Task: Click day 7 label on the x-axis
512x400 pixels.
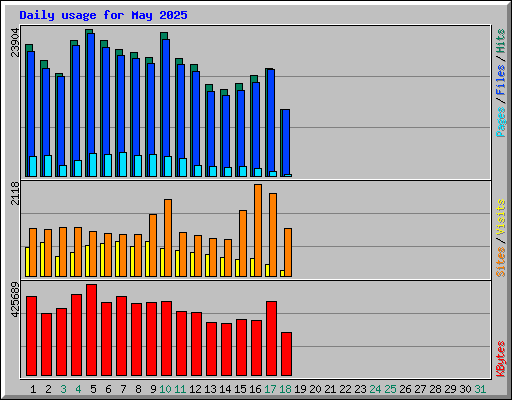Action: pyautogui.click(x=123, y=389)
